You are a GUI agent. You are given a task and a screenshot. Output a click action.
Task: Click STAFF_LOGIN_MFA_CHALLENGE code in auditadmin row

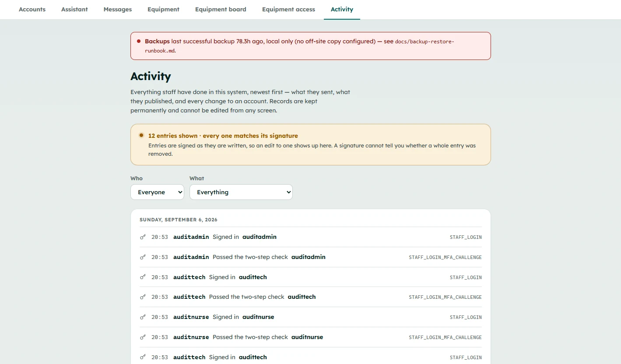445,257
